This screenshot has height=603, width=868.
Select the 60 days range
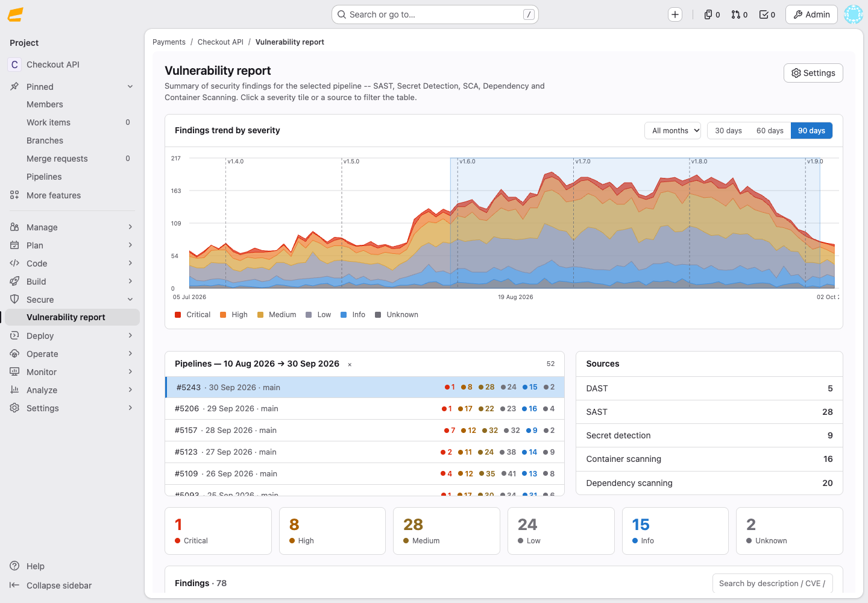770,131
